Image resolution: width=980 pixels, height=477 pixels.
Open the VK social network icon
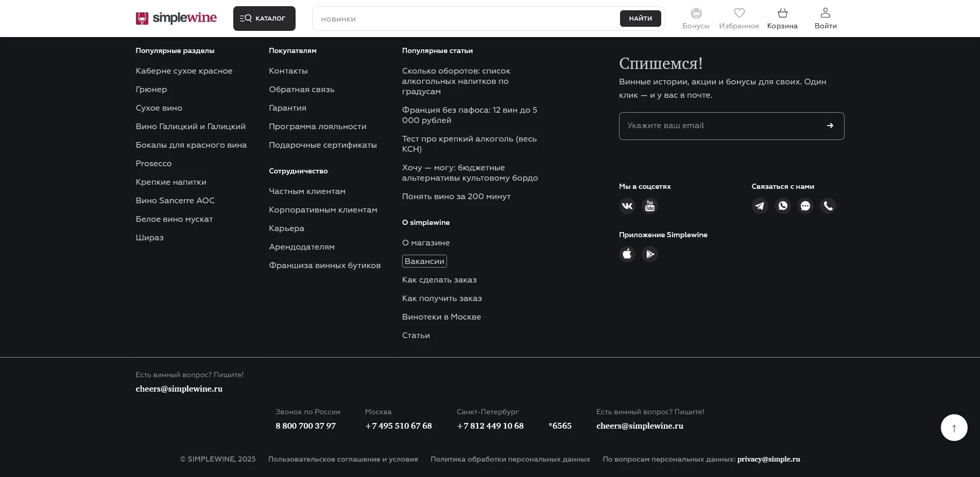627,206
